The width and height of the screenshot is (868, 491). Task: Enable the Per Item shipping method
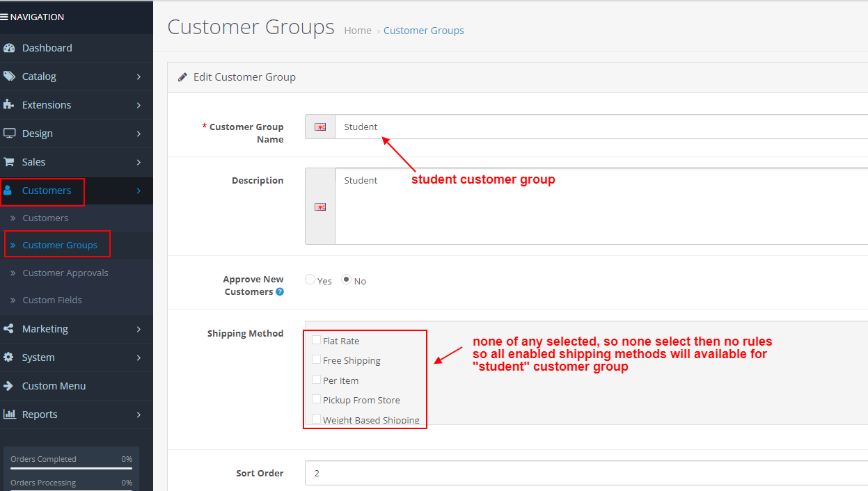(317, 380)
